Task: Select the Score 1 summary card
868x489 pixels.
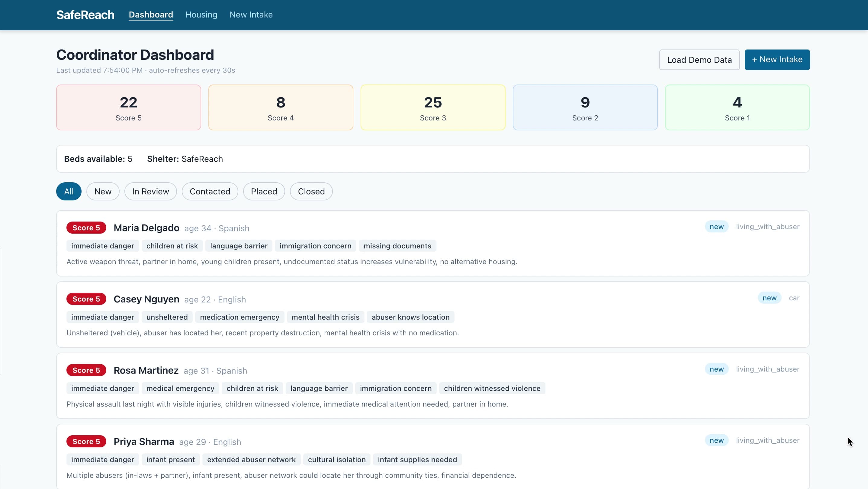Action: pos(737,107)
